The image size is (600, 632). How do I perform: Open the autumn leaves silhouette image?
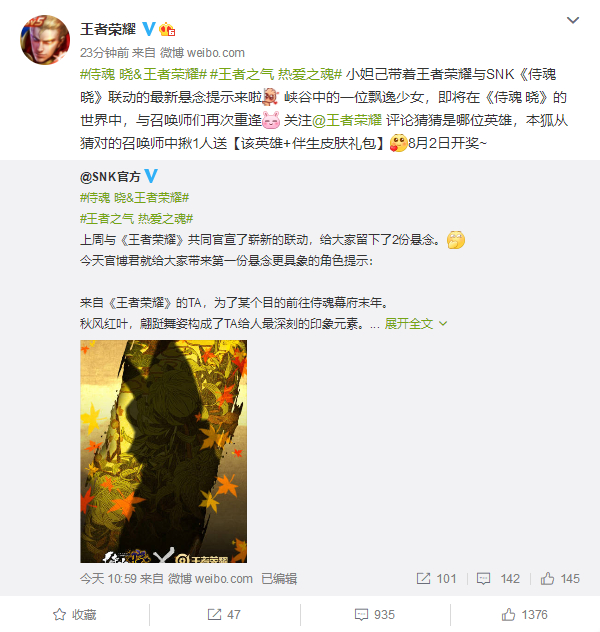click(164, 451)
